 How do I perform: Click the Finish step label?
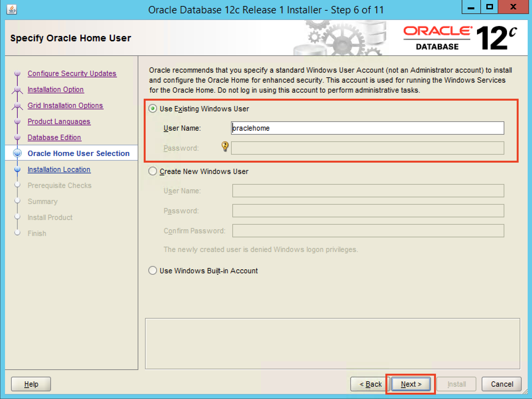coord(37,233)
